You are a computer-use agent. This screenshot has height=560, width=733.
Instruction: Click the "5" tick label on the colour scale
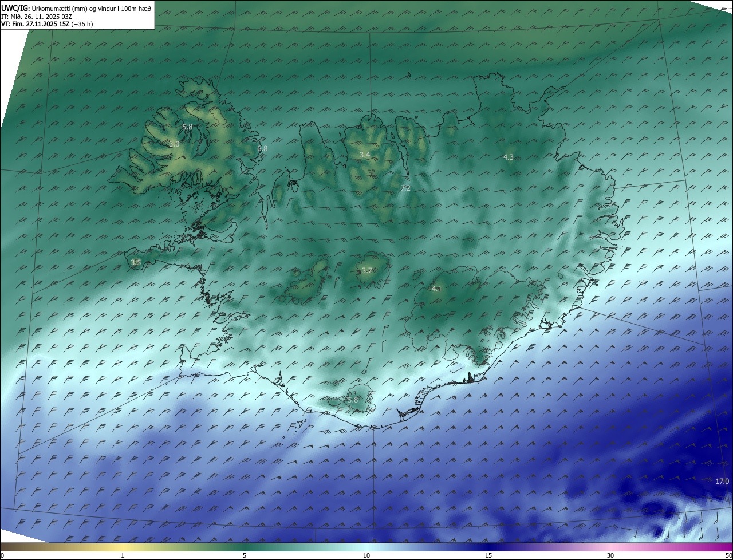pyautogui.click(x=245, y=555)
